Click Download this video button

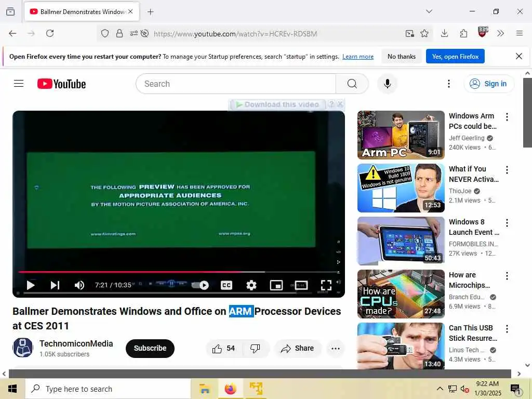pyautogui.click(x=277, y=104)
